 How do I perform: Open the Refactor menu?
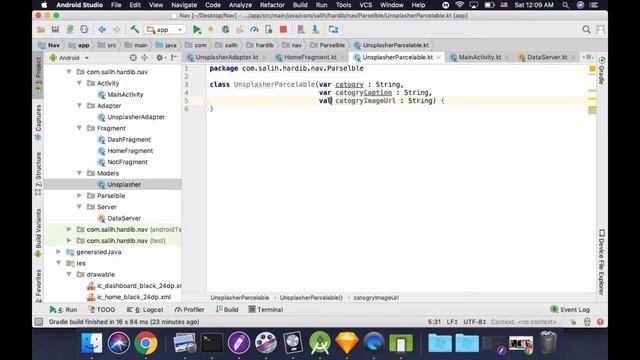click(x=272, y=5)
